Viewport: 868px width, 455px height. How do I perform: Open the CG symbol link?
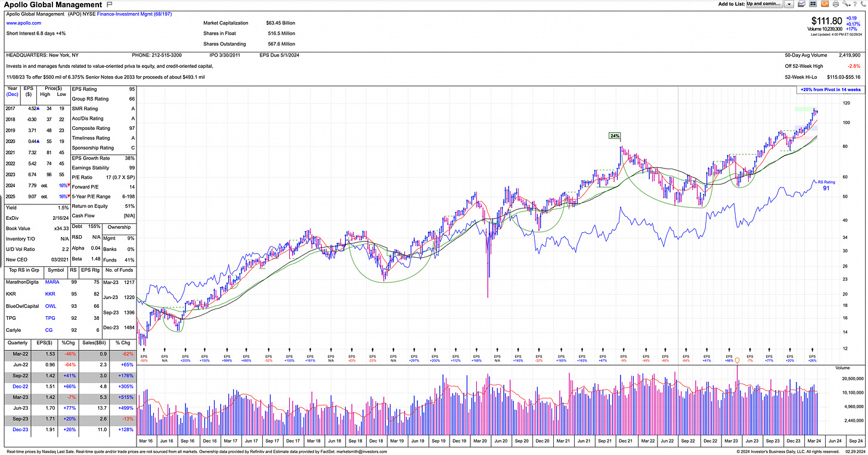click(x=49, y=330)
